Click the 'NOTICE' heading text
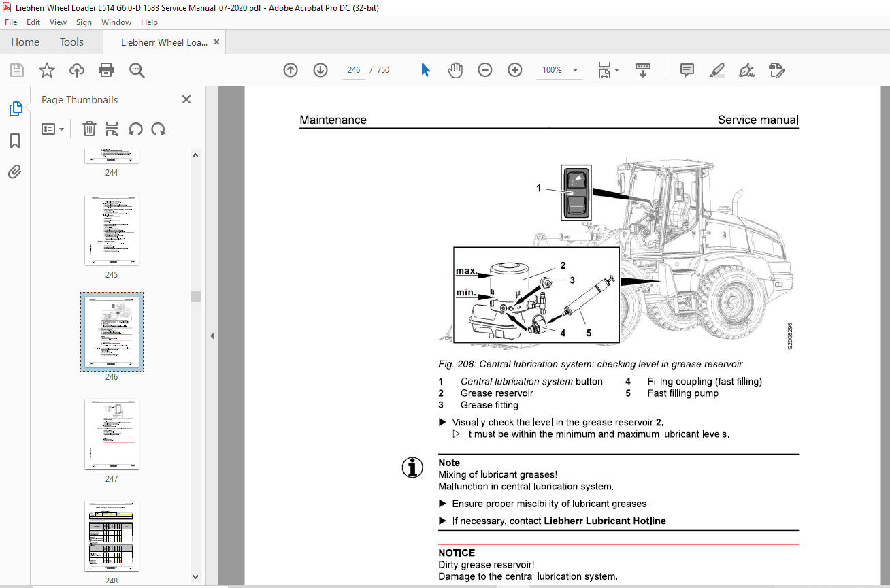890x588 pixels. coord(457,553)
